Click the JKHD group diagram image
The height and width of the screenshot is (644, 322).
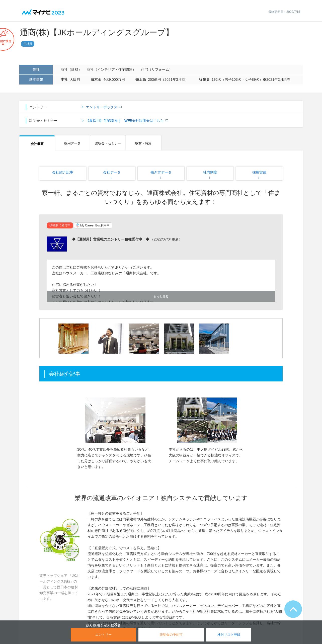coord(60,539)
